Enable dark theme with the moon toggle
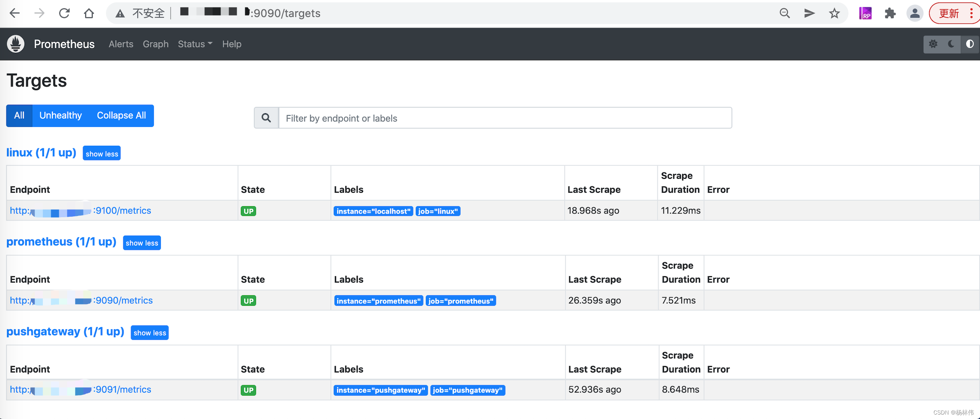The width and height of the screenshot is (980, 419). pyautogui.click(x=950, y=44)
